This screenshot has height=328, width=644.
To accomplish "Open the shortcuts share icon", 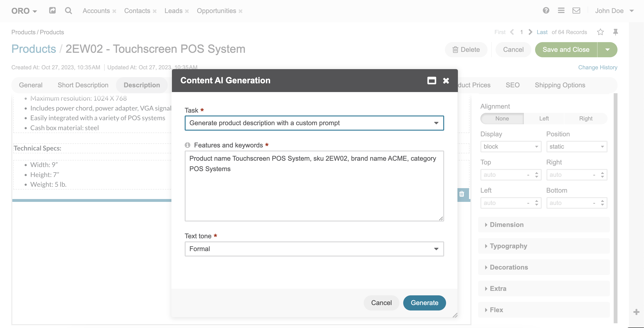I will pos(52,10).
